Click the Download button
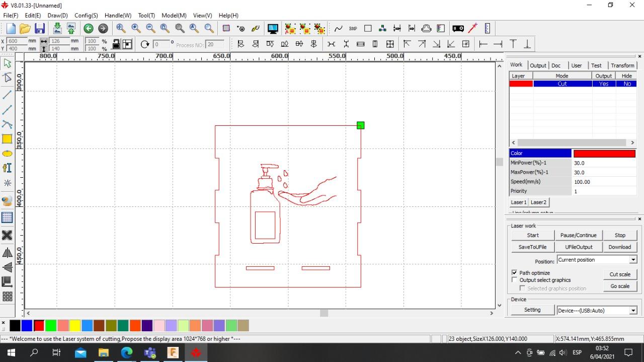Screen dimensions: 644x362 [x=619, y=247]
